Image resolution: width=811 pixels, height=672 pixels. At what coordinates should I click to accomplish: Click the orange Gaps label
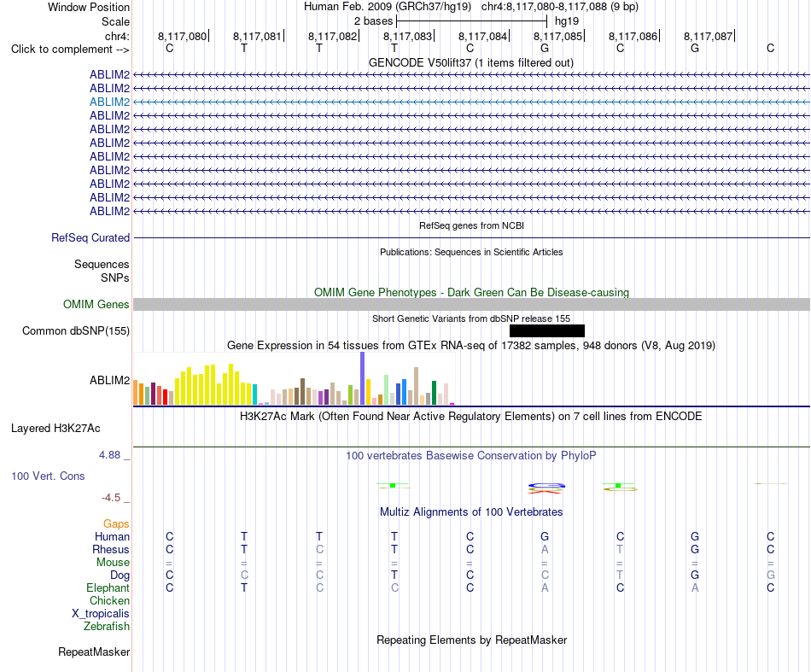(x=116, y=524)
